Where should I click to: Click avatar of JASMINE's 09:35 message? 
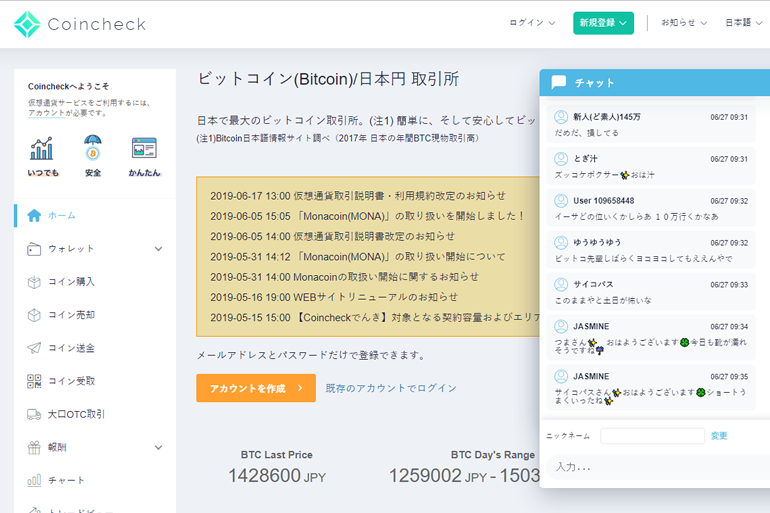pyautogui.click(x=561, y=377)
